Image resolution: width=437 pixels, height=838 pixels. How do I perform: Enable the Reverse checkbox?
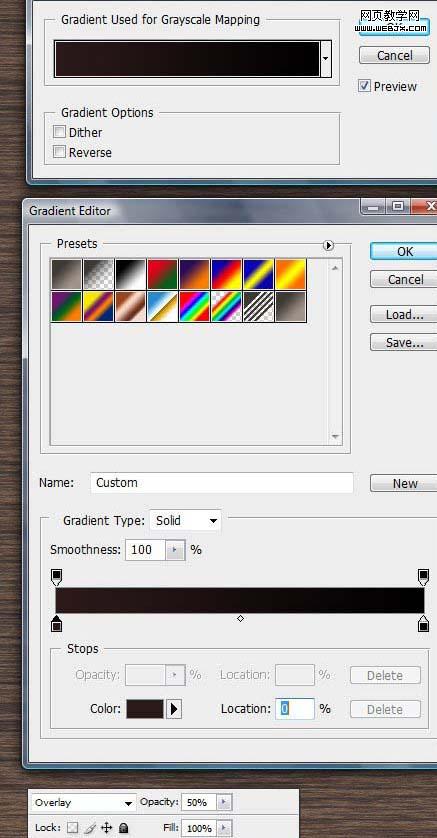click(59, 152)
